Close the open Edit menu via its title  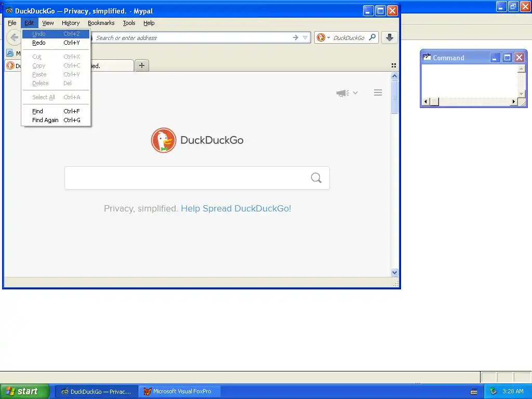[29, 23]
